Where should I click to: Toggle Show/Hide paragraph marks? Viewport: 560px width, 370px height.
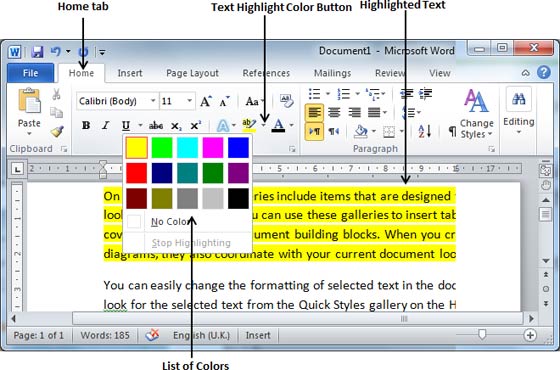(452, 131)
